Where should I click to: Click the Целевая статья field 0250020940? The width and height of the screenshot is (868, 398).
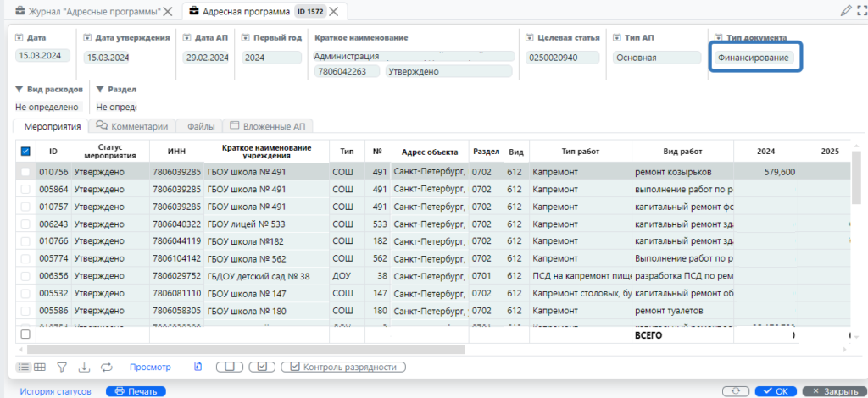[x=562, y=58]
